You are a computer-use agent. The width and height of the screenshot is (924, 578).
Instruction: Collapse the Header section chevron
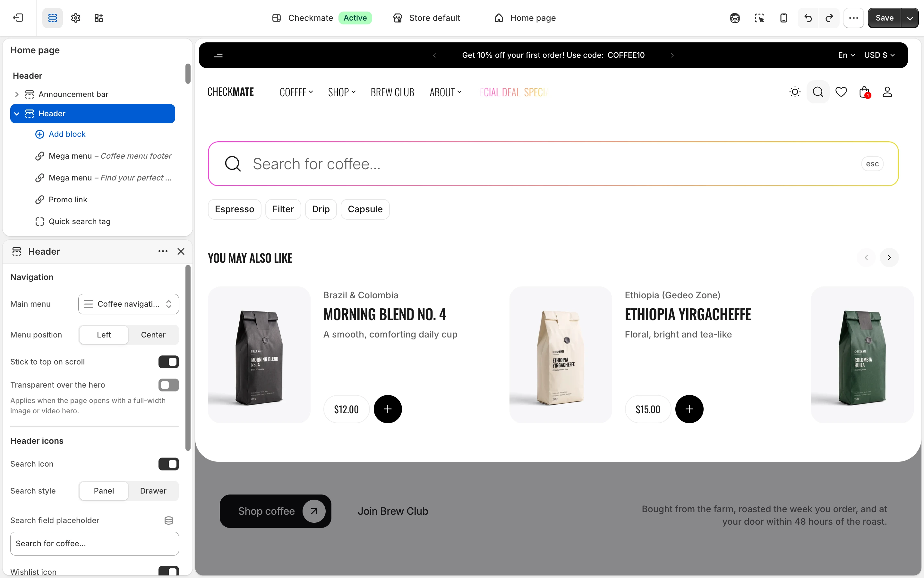17,114
